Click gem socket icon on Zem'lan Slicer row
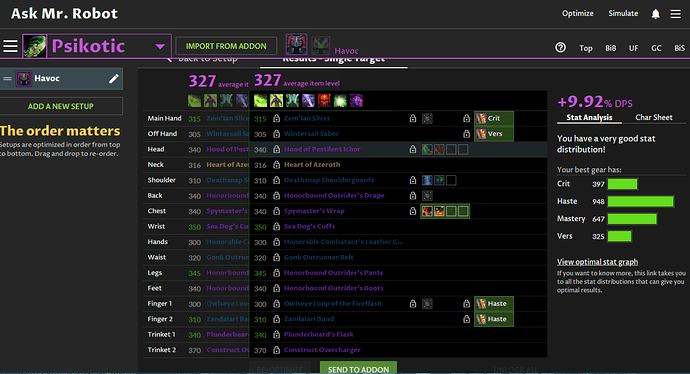The height and width of the screenshot is (374, 690). coord(427,118)
